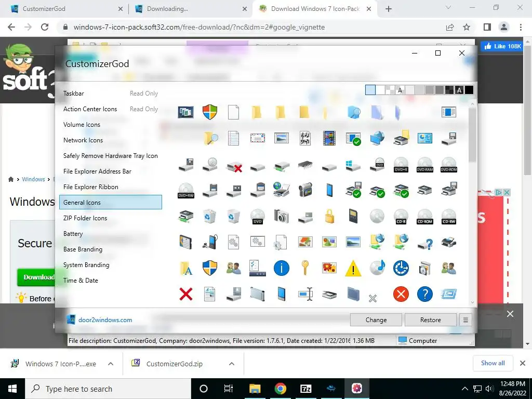Choose the sheet music icon
The width and height of the screenshot is (532, 399).
click(305, 138)
